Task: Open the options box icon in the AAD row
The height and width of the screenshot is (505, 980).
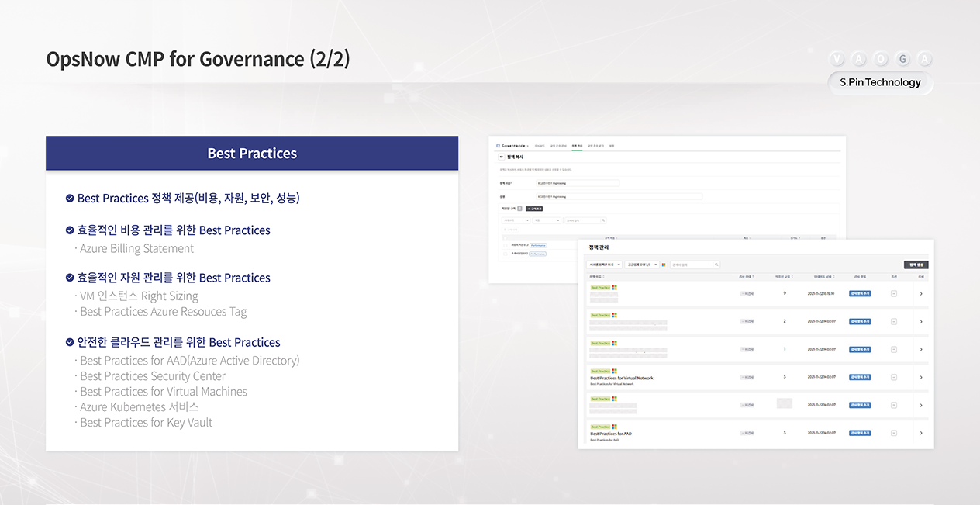Action: (894, 433)
